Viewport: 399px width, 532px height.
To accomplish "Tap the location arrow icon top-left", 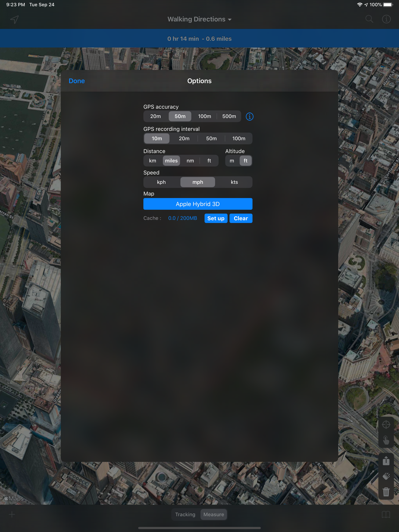I will point(14,19).
